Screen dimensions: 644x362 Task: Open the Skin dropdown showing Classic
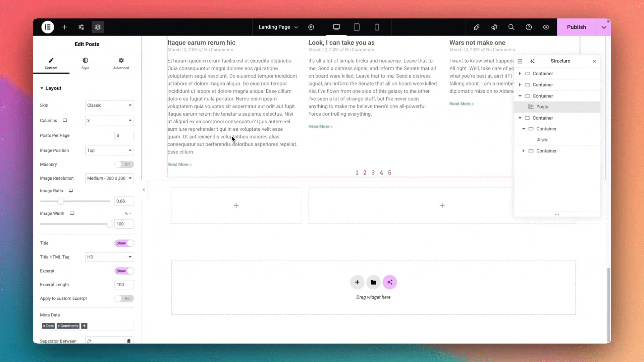(x=109, y=105)
